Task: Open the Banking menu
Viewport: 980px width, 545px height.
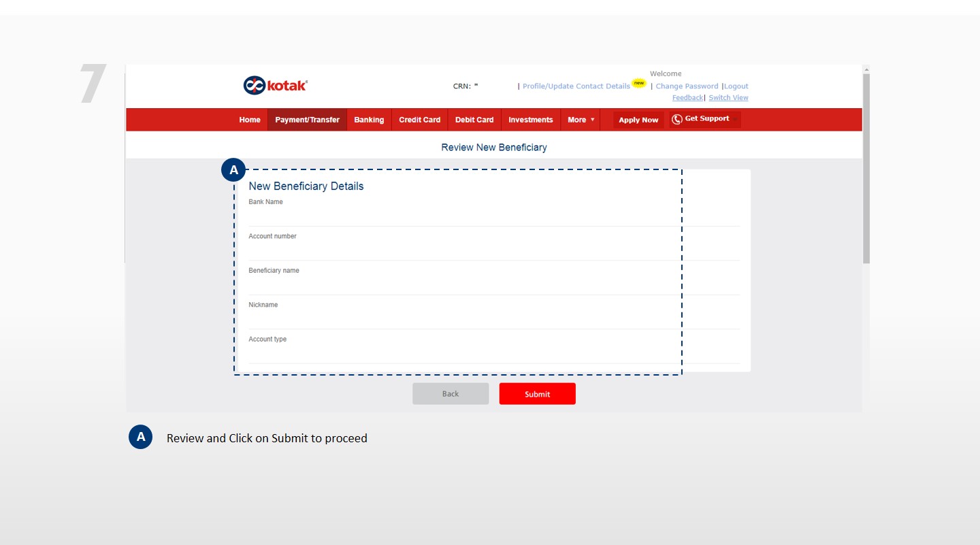Action: click(x=369, y=120)
